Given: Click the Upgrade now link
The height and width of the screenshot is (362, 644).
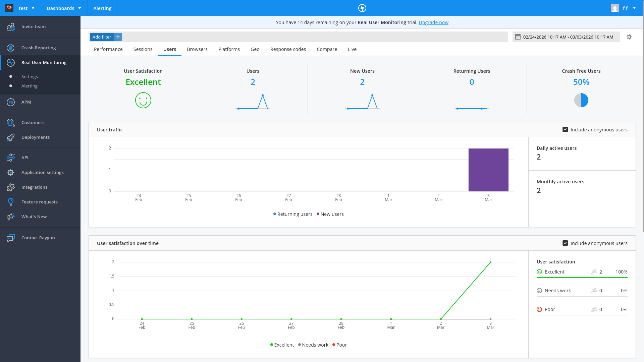Looking at the screenshot, I should point(433,22).
